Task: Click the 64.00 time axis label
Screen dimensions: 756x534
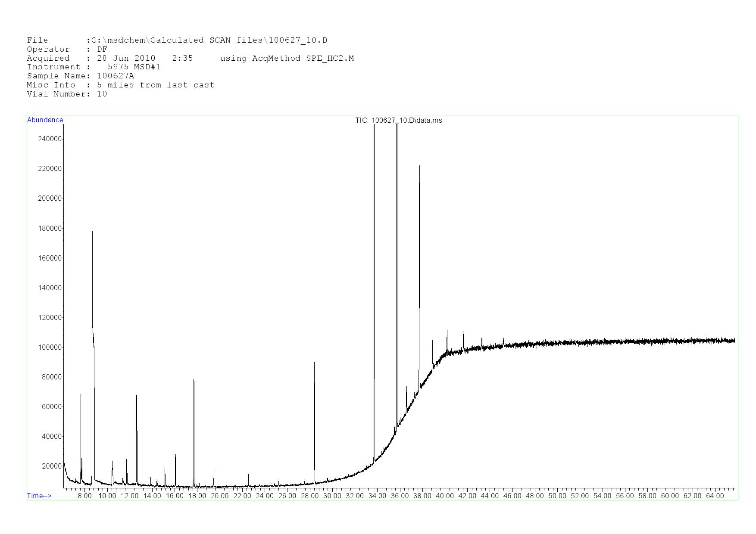Action: (x=715, y=496)
